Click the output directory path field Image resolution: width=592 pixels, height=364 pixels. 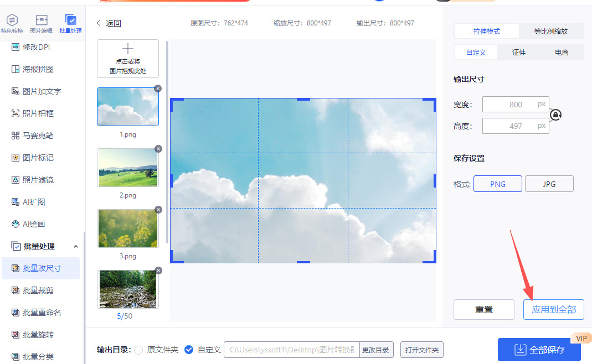(x=292, y=350)
